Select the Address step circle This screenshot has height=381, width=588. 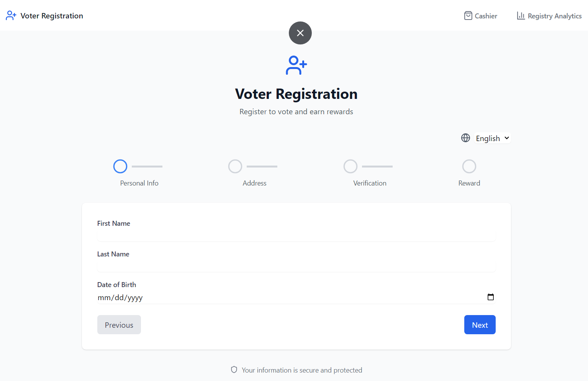[235, 166]
